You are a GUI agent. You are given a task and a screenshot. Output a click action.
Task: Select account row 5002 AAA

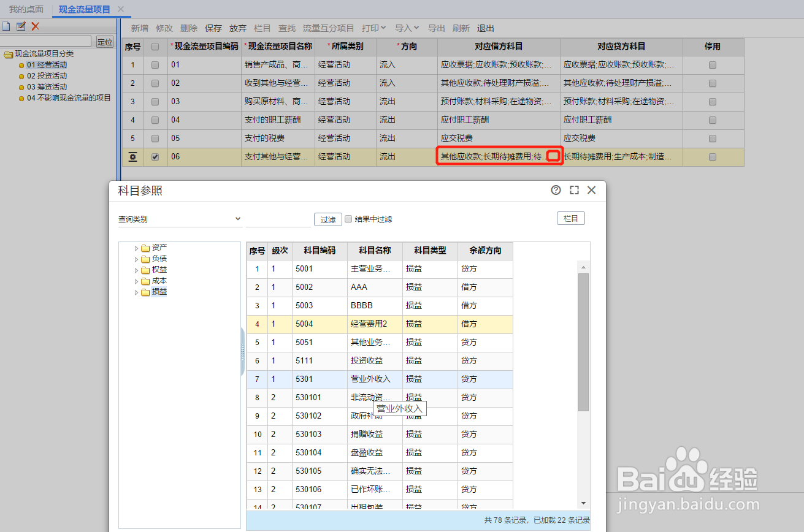click(380, 287)
